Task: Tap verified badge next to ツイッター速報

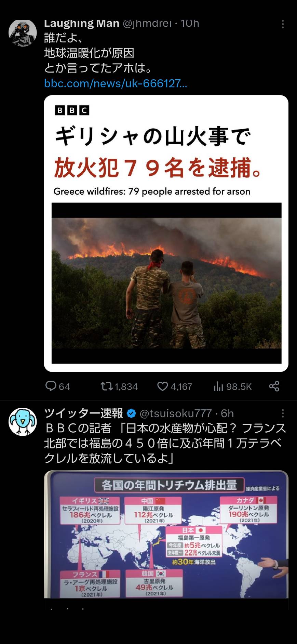Action: (x=131, y=413)
